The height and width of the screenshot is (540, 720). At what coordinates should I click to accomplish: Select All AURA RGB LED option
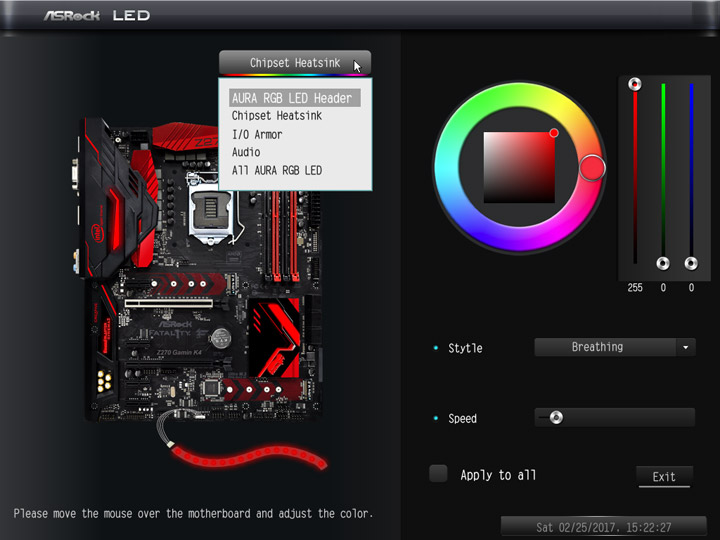tap(277, 170)
